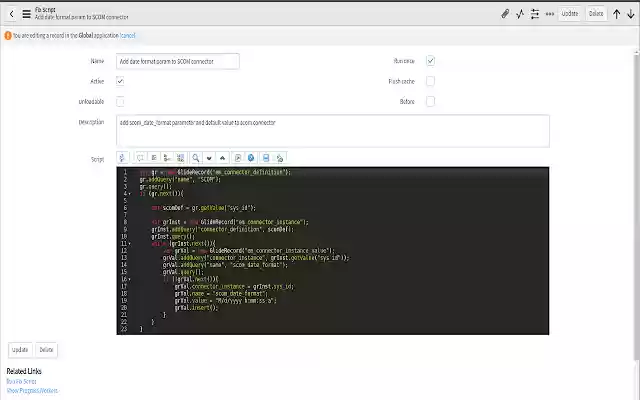Open the editor help icon
This screenshot has width=640, height=400.
251,158
